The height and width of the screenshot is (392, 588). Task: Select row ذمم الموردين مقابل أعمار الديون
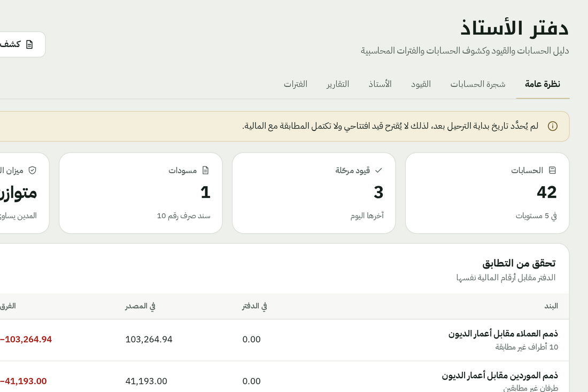coord(284,376)
